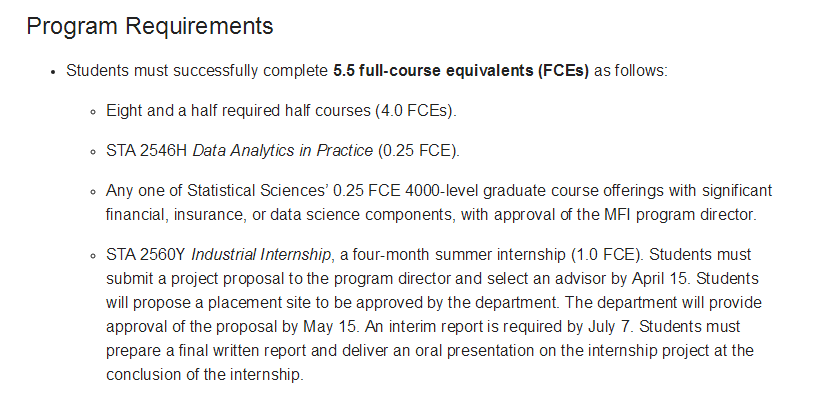Click the bold text 5.5 full-course equivalents (FCEs)
Viewport: 814px width, 396px height.
point(461,71)
